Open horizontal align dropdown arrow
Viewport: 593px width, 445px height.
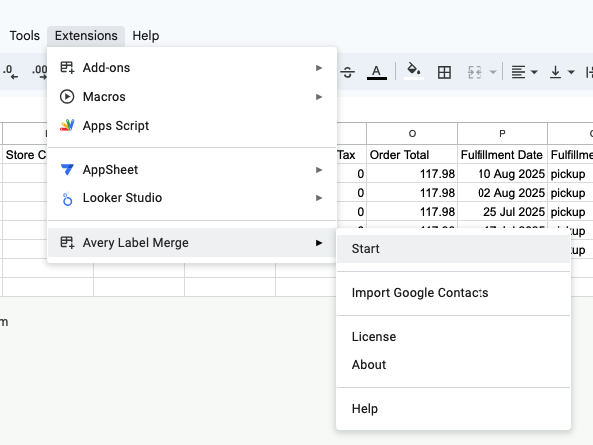point(534,72)
